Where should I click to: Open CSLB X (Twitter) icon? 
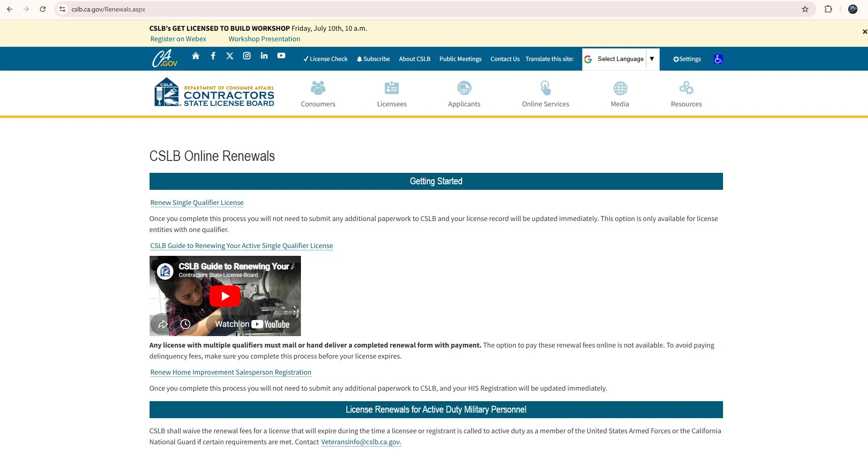pyautogui.click(x=230, y=56)
